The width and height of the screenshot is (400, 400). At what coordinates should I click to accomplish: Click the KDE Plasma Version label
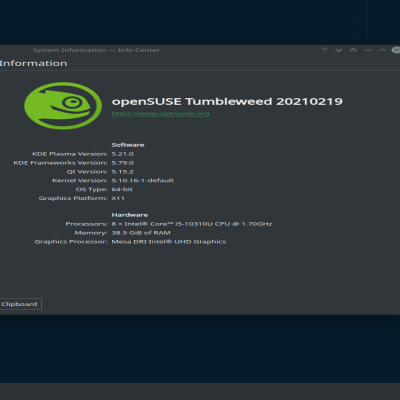pos(70,154)
